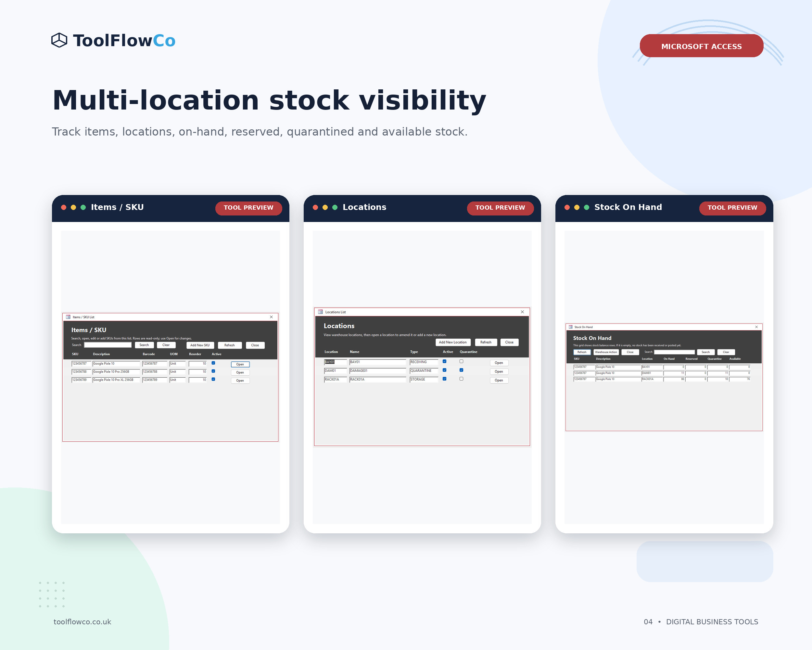Click DAM01 location field in Stock On Hand
Viewport: 812px width, 650px height.
652,373
